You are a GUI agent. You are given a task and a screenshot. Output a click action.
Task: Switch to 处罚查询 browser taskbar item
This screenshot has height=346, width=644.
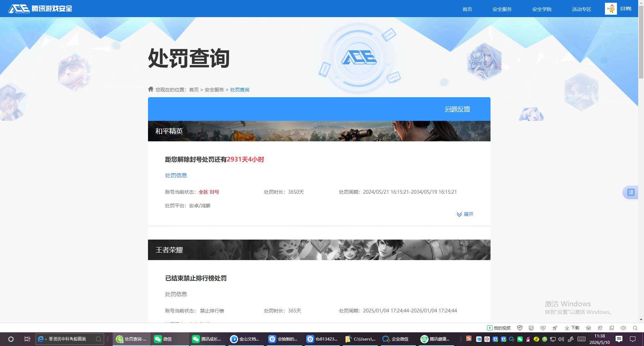(132, 339)
